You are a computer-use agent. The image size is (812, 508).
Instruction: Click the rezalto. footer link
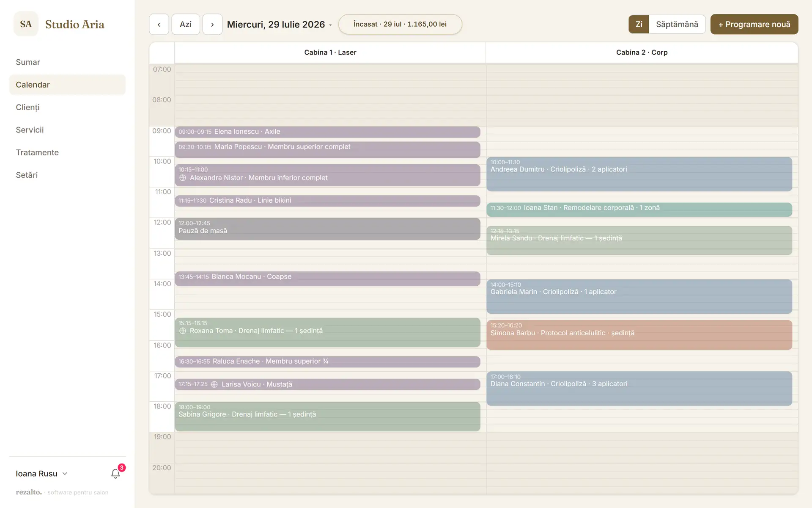29,492
